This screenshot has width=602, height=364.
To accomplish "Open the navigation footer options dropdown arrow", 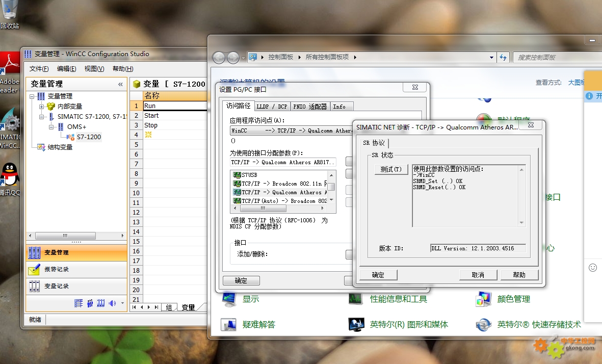I will [122, 303].
